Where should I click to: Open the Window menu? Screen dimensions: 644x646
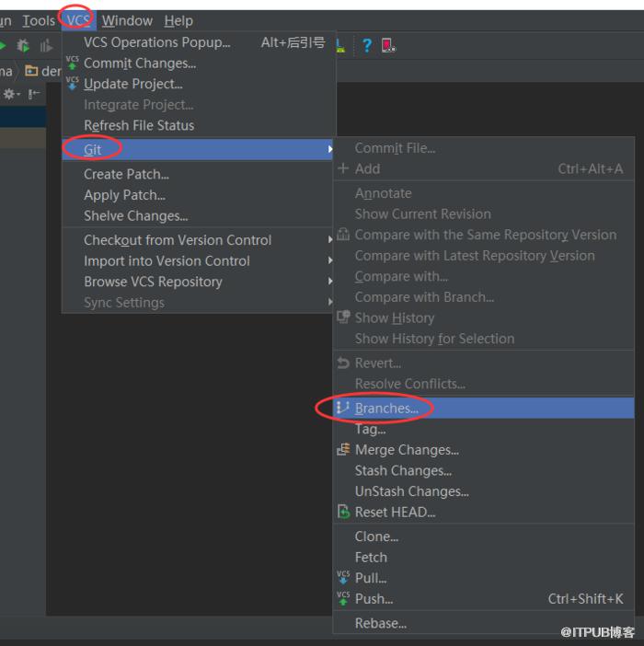tap(127, 20)
